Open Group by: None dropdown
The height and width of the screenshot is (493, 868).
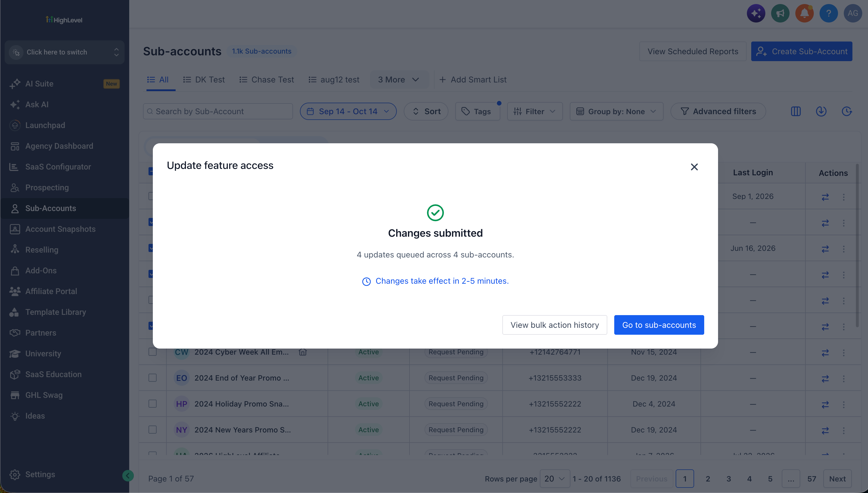point(616,111)
